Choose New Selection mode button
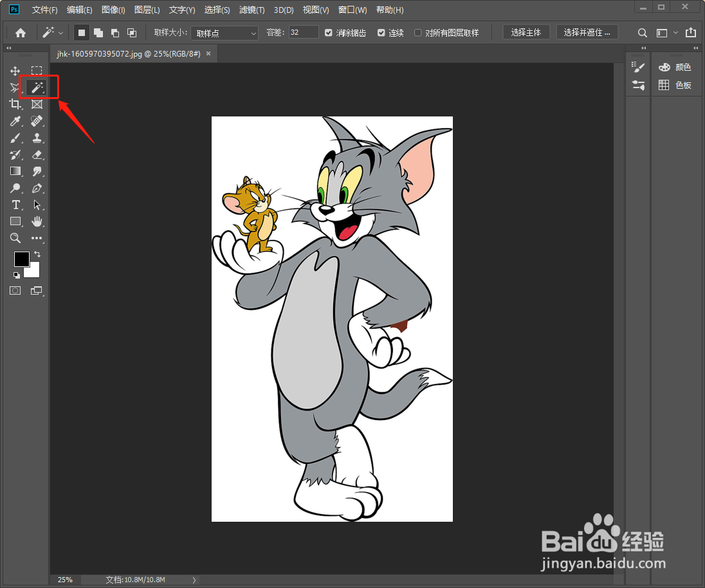705x588 pixels. 82,32
